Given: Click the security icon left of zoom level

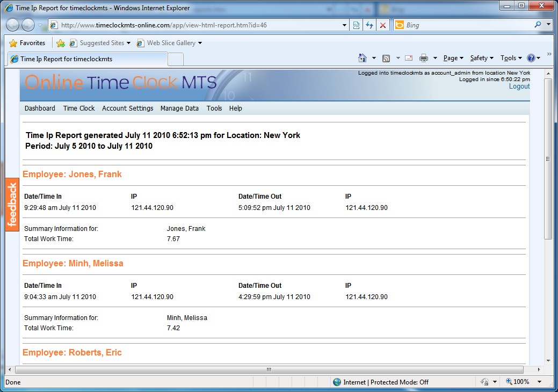Looking at the screenshot, I should (x=484, y=382).
